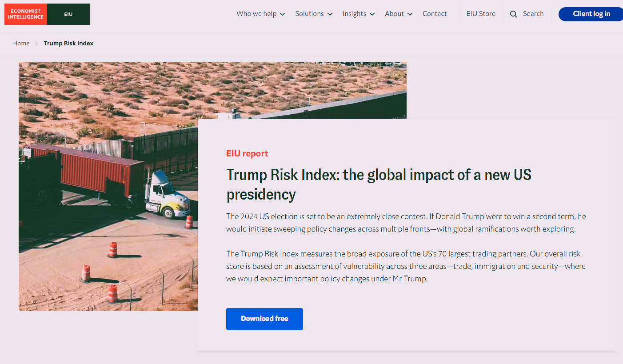Navigate to Home via breadcrumb
Viewport: 623px width, 364px height.
(x=21, y=44)
